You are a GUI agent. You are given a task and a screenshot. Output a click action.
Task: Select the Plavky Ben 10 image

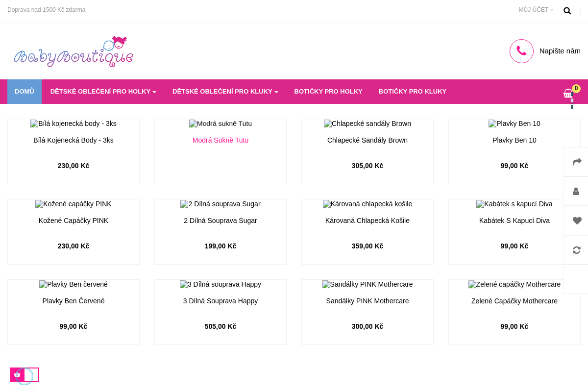coord(514,123)
